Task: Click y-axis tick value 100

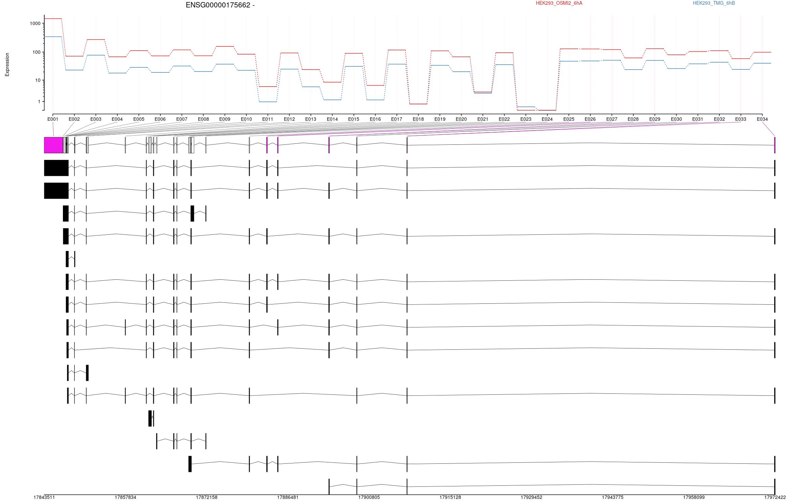Action: click(x=37, y=52)
